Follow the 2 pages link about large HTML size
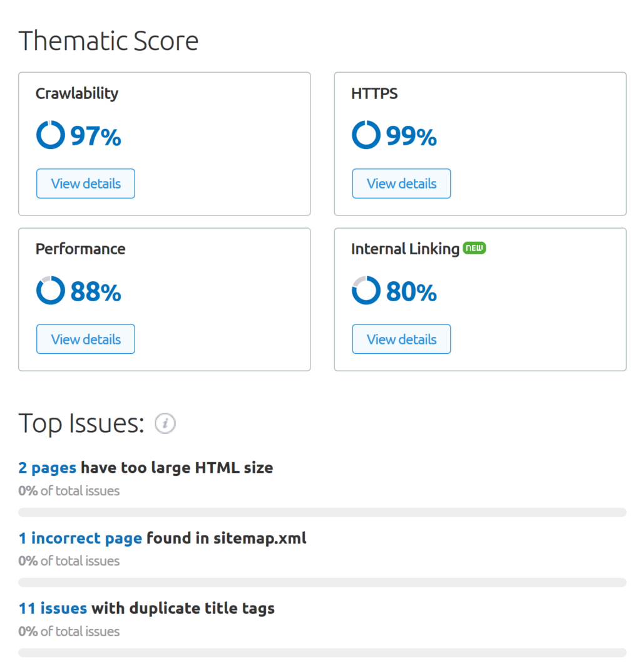Screen dimensions: 641x672 [x=47, y=467]
